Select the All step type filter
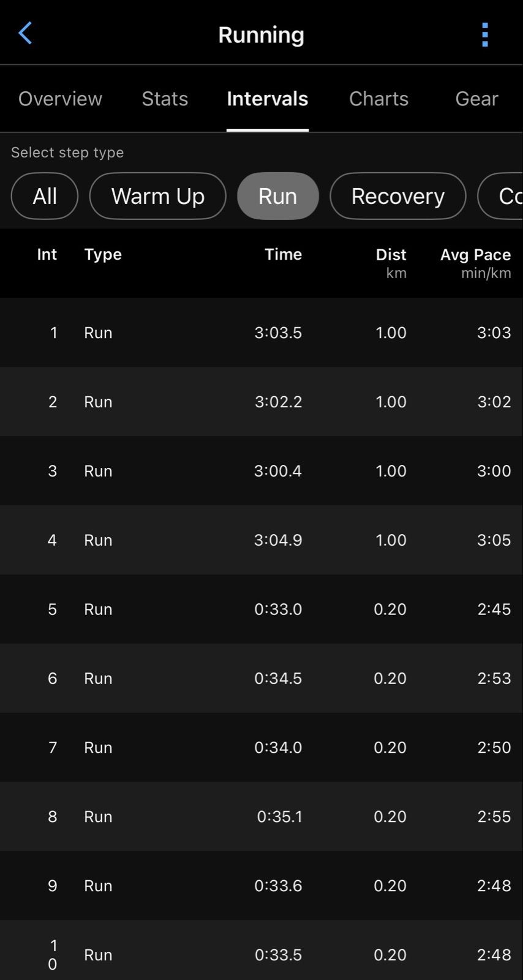The image size is (523, 980). tap(45, 196)
